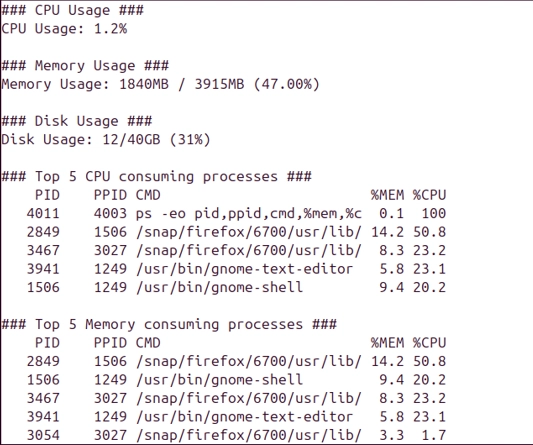Click the 14.2 %MEM value in Memory table
Screen dimensions: 533x445
(x=388, y=361)
